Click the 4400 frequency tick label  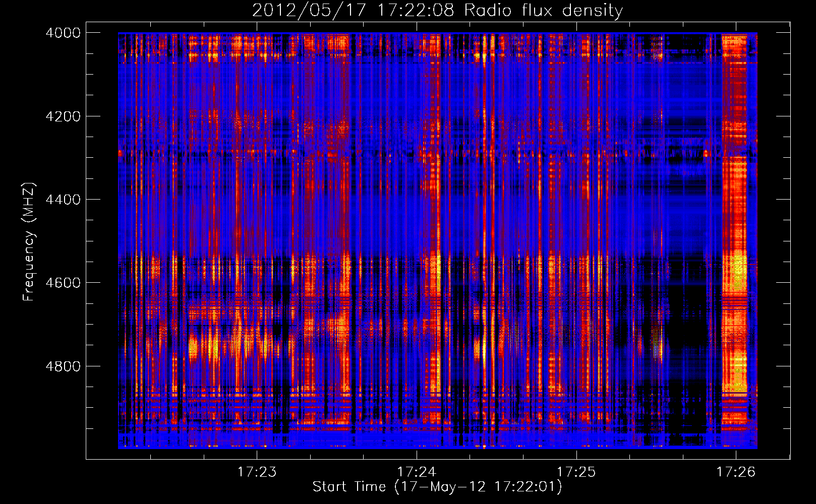[63, 200]
